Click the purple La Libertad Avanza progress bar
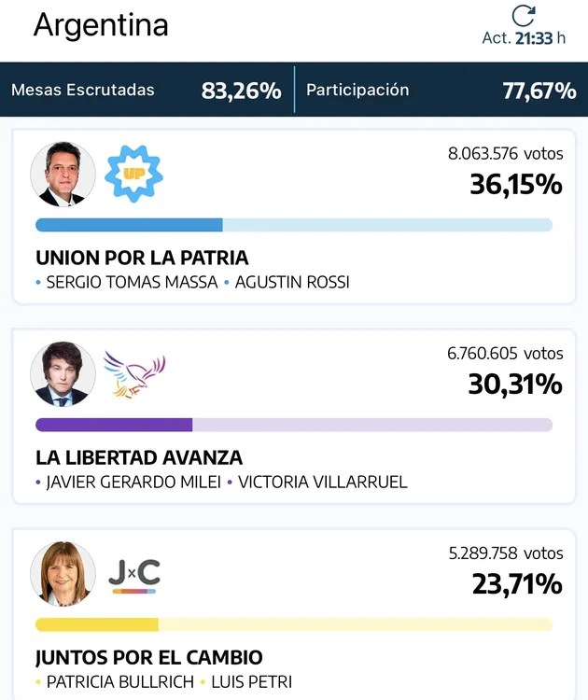 (114, 425)
